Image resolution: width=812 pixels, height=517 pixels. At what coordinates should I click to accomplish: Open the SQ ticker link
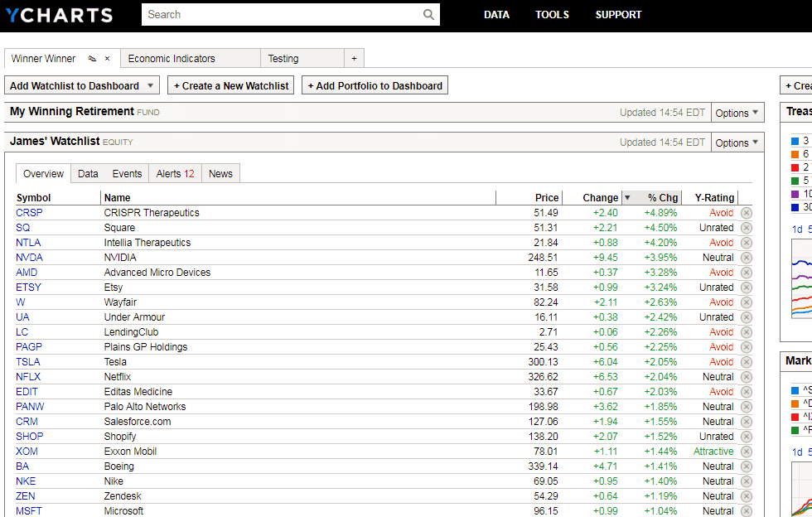(23, 227)
